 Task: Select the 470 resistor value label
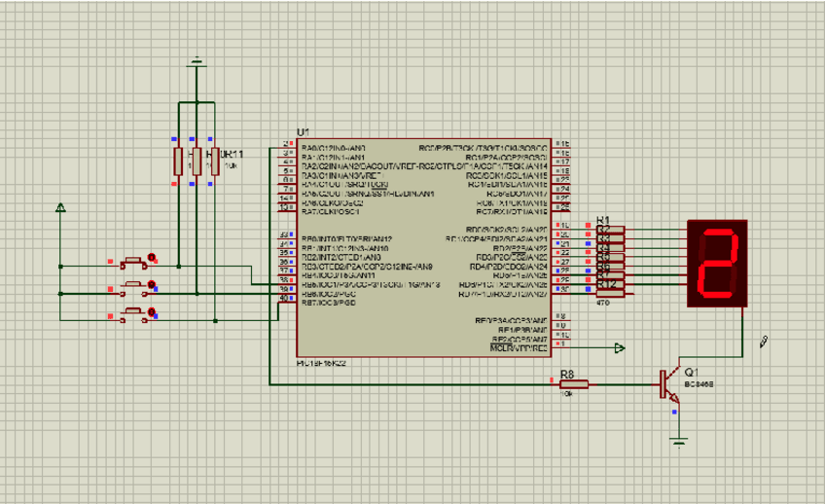603,305
